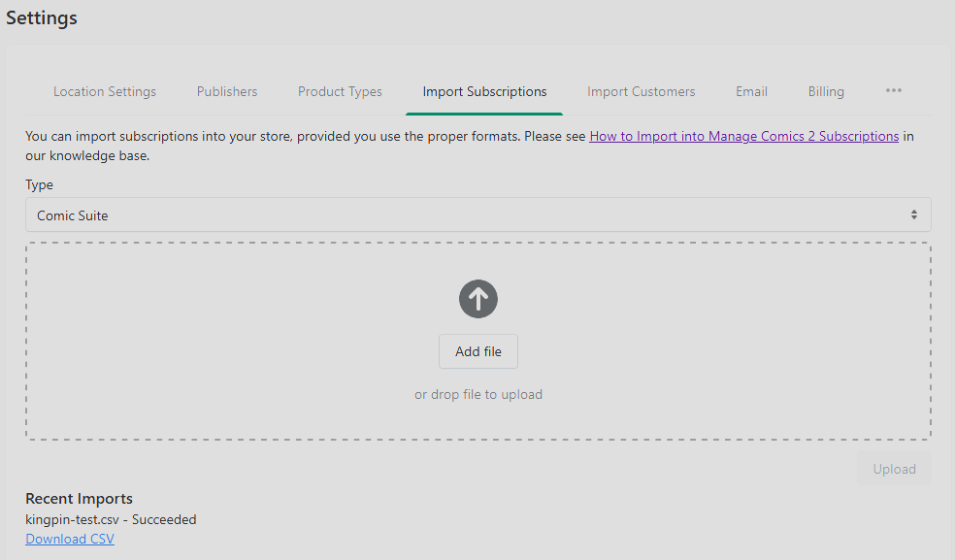Viewport: 955px width, 560px height.
Task: Click the up-down arrows on Type select
Action: pyautogui.click(x=913, y=214)
